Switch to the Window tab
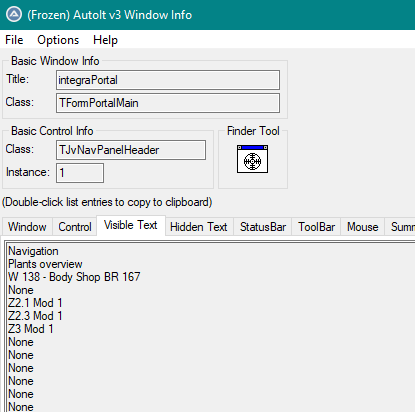Viewport: 415px width, 412px height. [x=27, y=227]
